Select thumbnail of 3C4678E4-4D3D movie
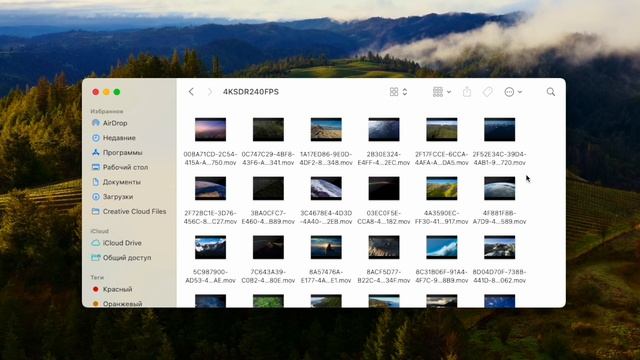Viewport: 640px width, 360px height. (x=326, y=188)
